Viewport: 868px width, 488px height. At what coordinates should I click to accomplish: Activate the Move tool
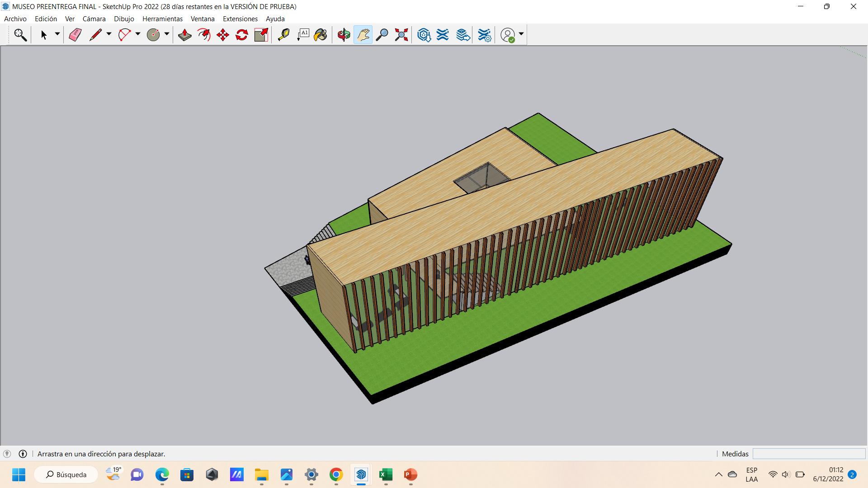pyautogui.click(x=223, y=35)
